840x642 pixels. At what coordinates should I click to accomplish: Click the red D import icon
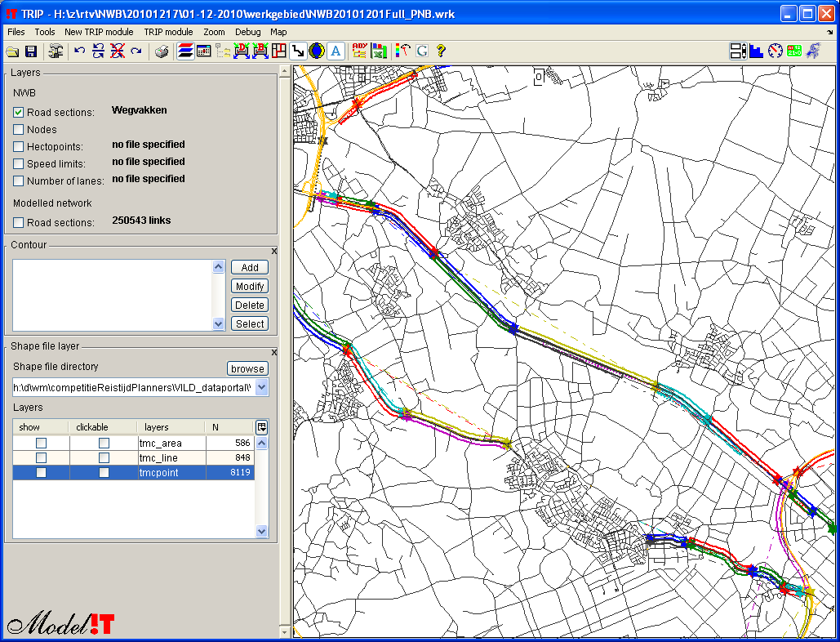click(242, 51)
